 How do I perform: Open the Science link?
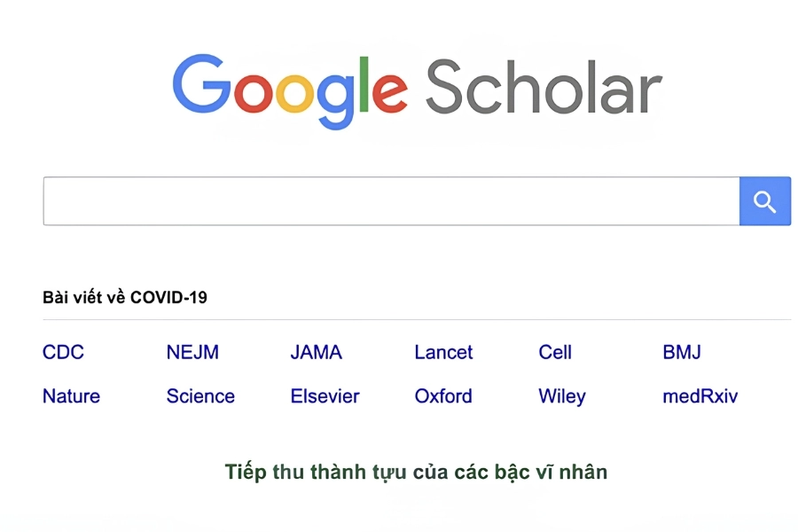[x=199, y=396]
